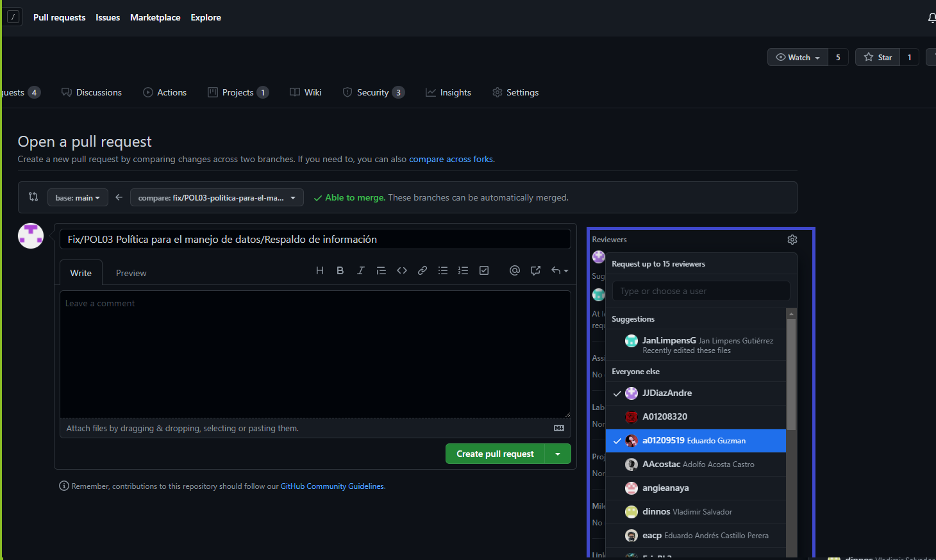The height and width of the screenshot is (560, 936).
Task: Click the watchers count 5
Action: (838, 57)
